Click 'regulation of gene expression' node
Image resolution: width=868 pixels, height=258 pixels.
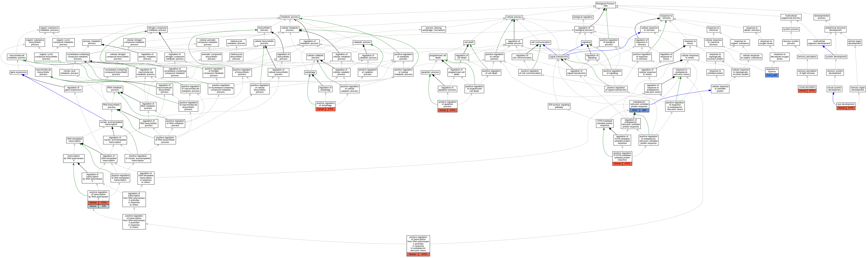pyautogui.click(x=73, y=89)
